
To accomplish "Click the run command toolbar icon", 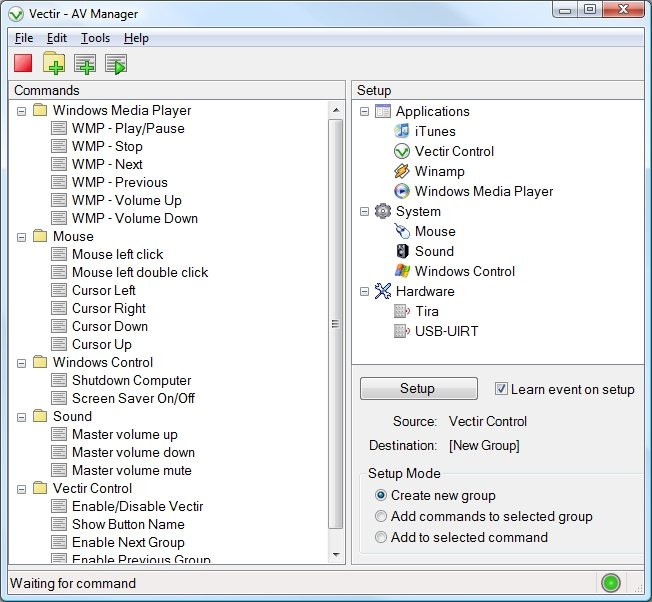I will [x=116, y=64].
